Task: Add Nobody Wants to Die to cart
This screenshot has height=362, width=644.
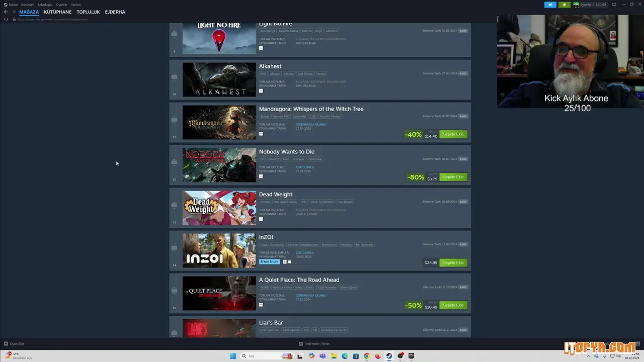Action: pos(453,177)
